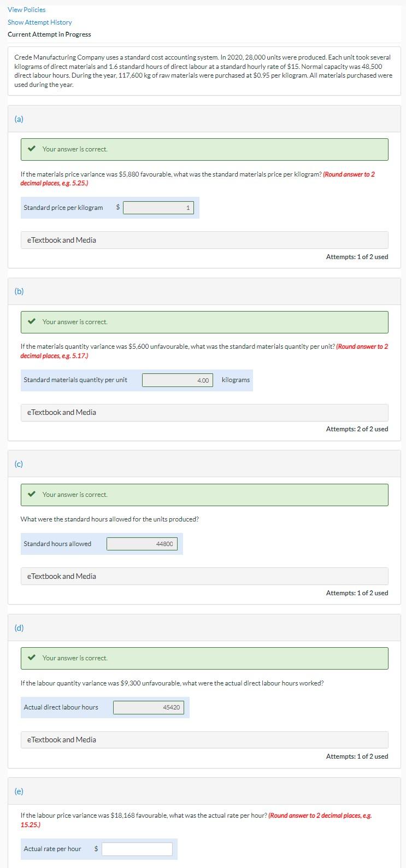Open View Policies
This screenshot has width=406, height=868.
point(26,9)
